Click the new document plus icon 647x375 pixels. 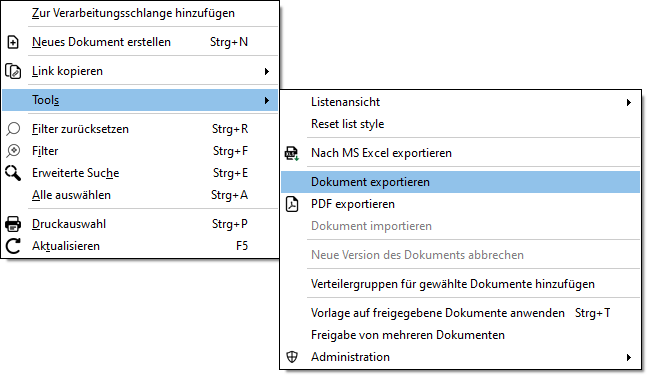pyautogui.click(x=13, y=42)
